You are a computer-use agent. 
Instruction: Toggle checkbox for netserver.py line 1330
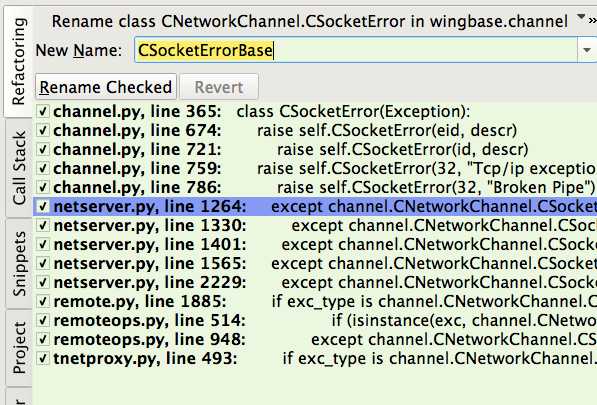(43, 225)
